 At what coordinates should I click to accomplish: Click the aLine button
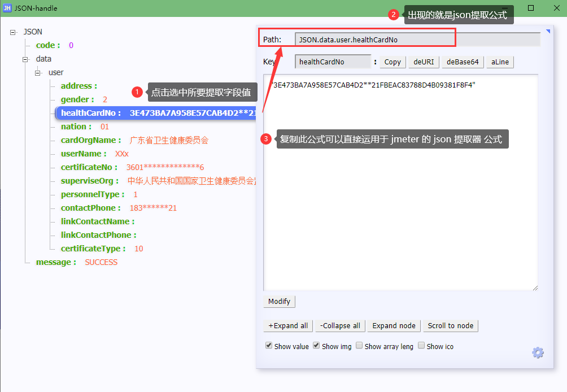click(500, 62)
